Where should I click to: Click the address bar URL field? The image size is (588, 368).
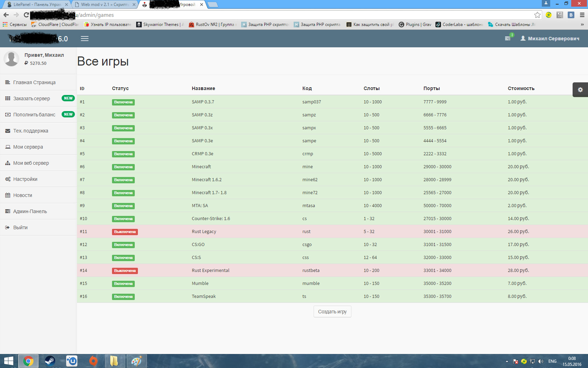[280, 15]
